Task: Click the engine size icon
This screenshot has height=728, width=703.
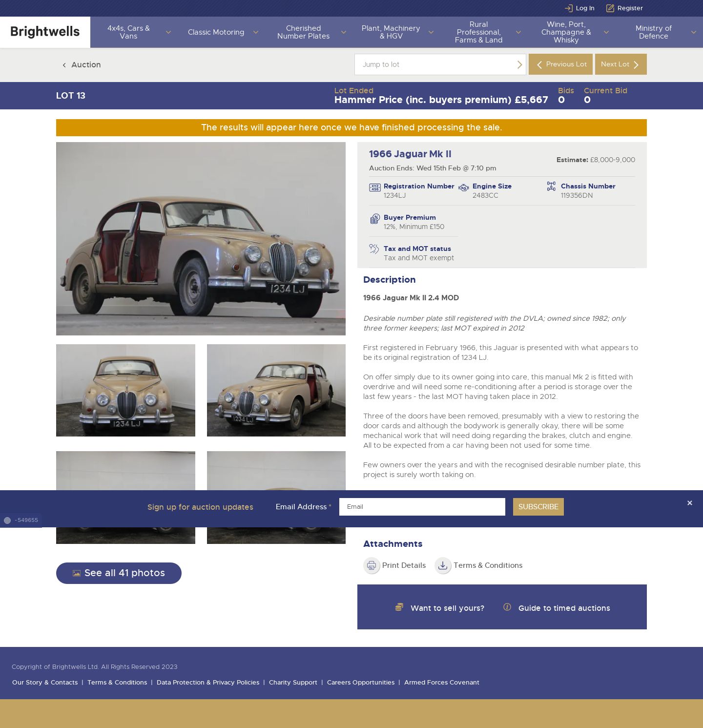Action: pyautogui.click(x=463, y=187)
